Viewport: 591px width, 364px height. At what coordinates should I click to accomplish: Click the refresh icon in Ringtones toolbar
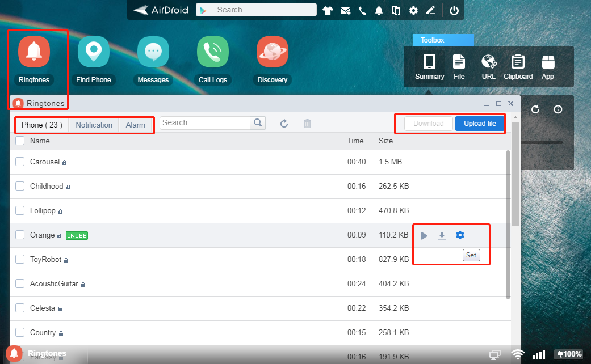pos(284,124)
